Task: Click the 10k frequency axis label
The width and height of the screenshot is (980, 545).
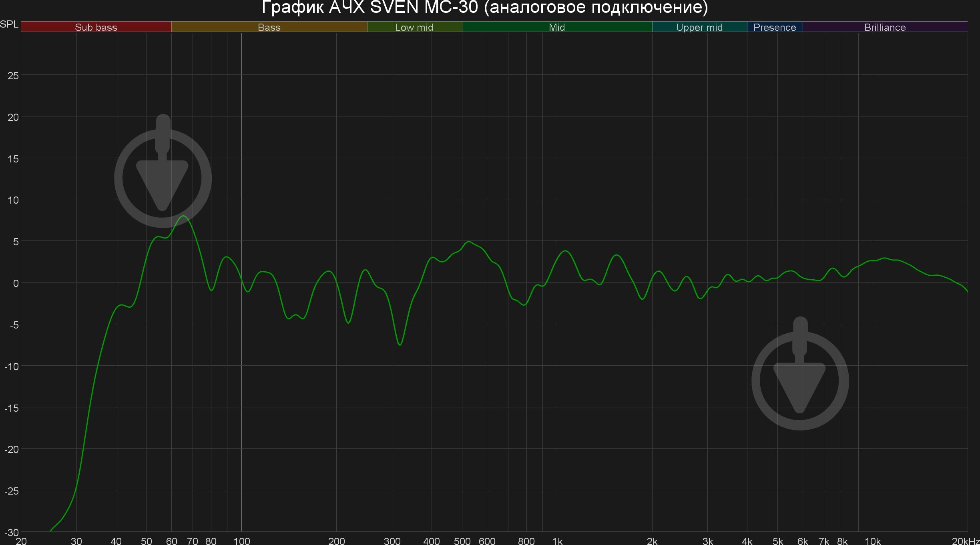Action: tap(873, 541)
